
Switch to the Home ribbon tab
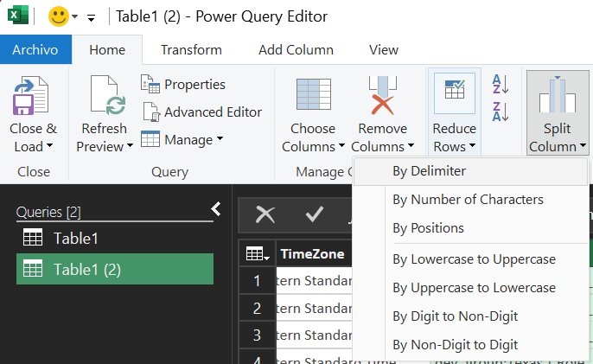[x=107, y=49]
